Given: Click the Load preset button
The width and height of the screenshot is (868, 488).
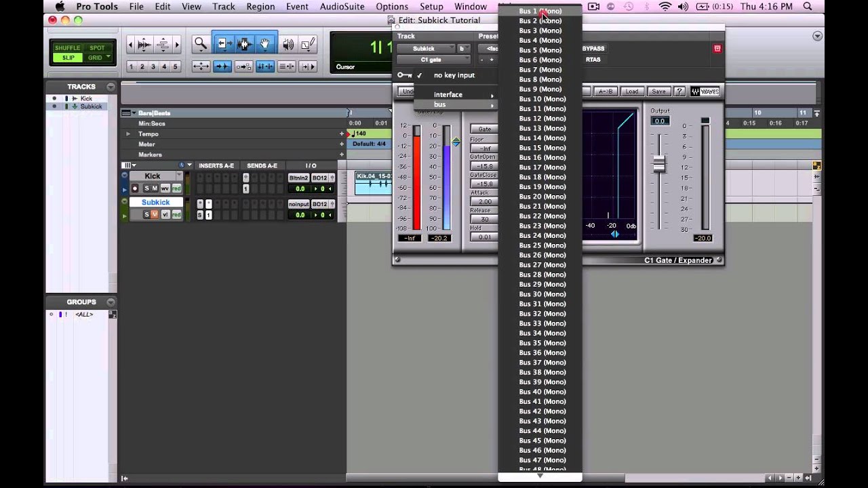Looking at the screenshot, I should coord(631,91).
